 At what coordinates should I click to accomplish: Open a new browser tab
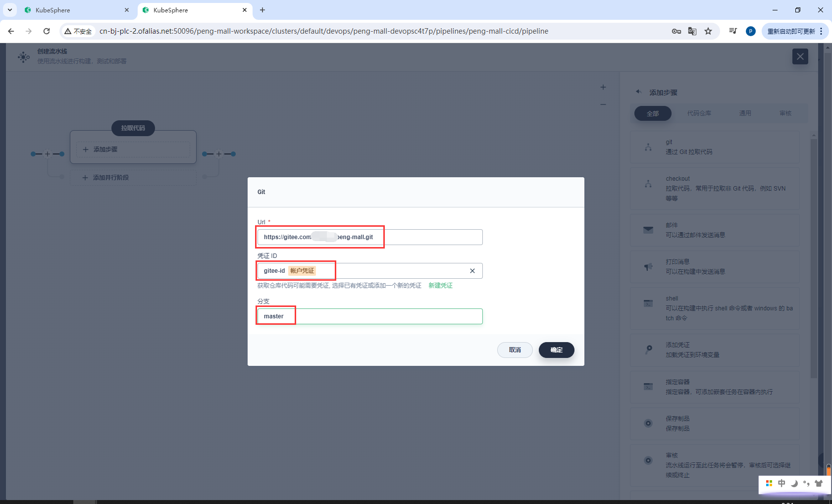pos(262,10)
